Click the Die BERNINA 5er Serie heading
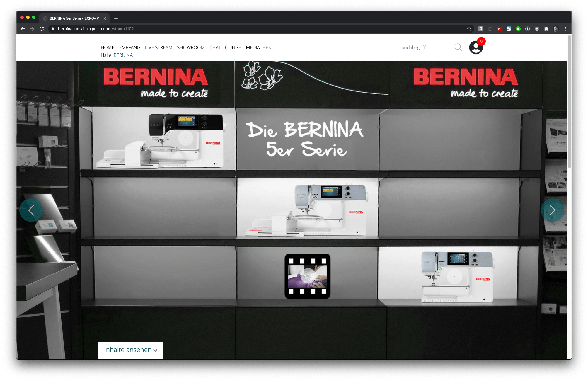 [305, 139]
